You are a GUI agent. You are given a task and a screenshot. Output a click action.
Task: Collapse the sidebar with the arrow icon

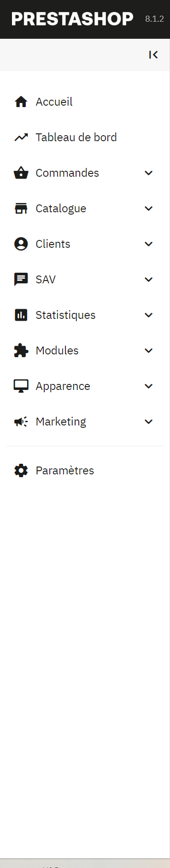[x=153, y=55]
